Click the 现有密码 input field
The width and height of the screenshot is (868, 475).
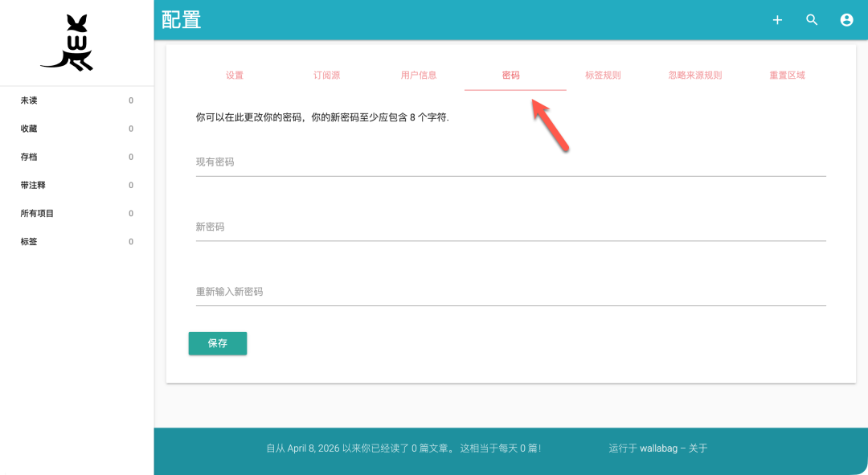510,162
